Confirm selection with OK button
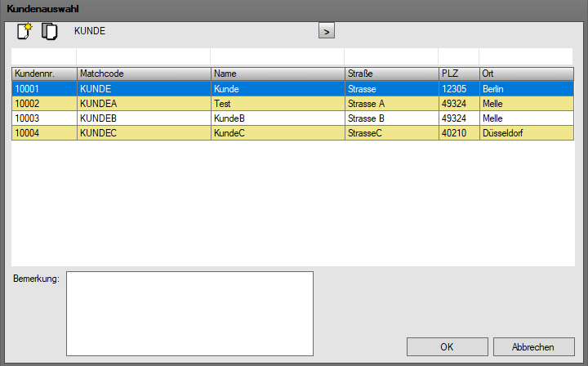The image size is (588, 366). [447, 346]
